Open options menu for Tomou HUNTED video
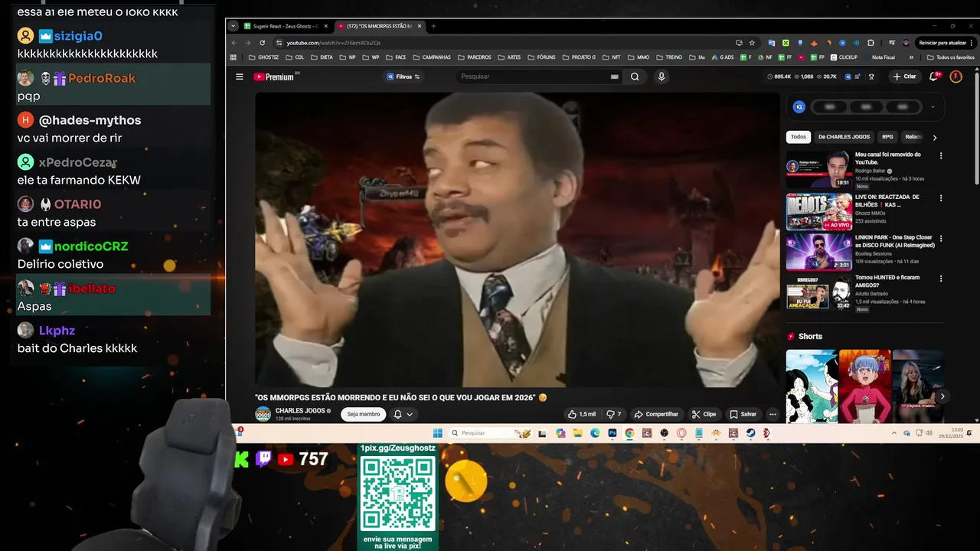980x551 pixels. pos(941,279)
